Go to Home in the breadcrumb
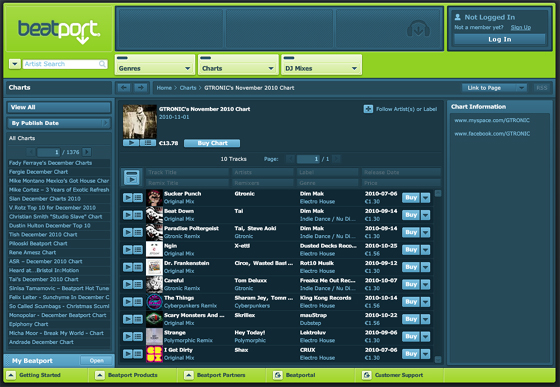 (164, 88)
